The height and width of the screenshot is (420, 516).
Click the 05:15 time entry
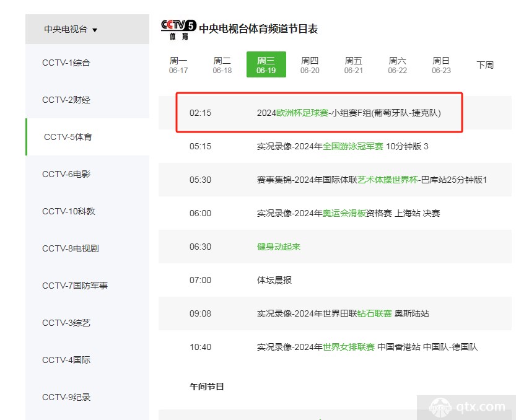(x=201, y=146)
